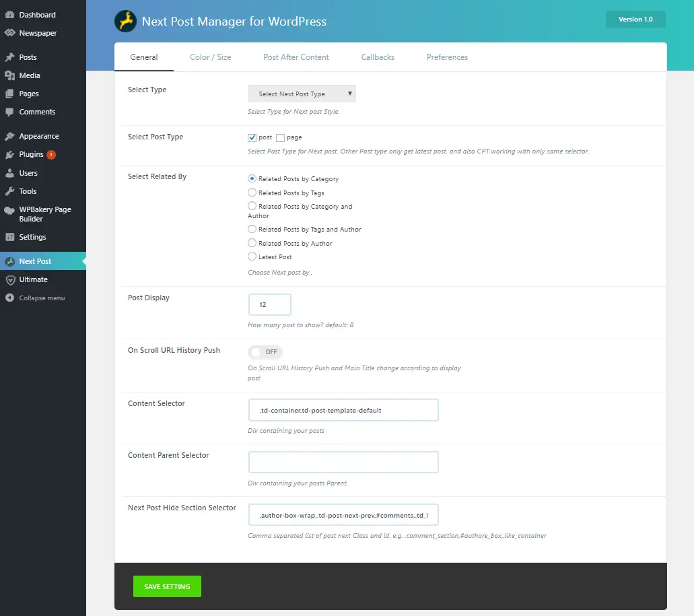Image resolution: width=694 pixels, height=616 pixels.
Task: Click the Dashboard gauge icon in sidebar
Action: pos(9,15)
